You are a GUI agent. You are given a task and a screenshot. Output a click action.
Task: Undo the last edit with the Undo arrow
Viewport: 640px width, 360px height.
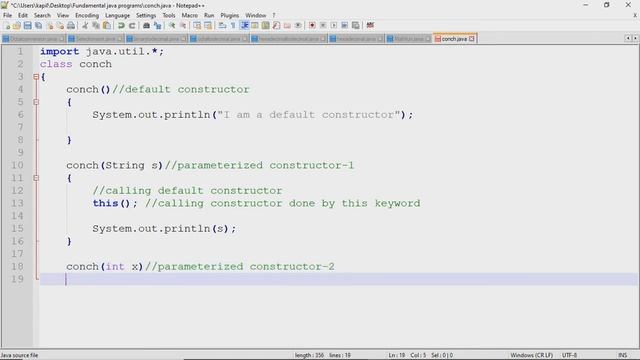click(x=121, y=25)
